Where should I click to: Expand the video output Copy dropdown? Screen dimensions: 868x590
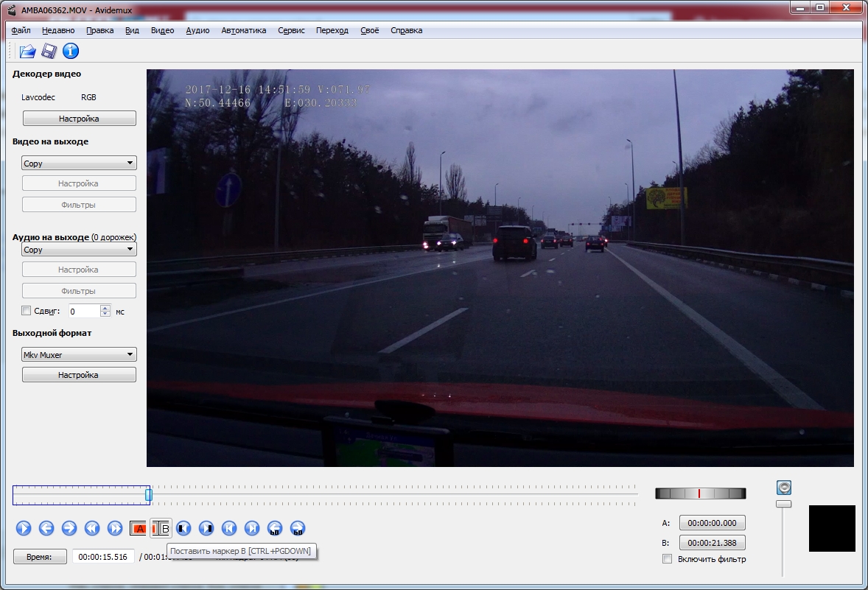(79, 164)
